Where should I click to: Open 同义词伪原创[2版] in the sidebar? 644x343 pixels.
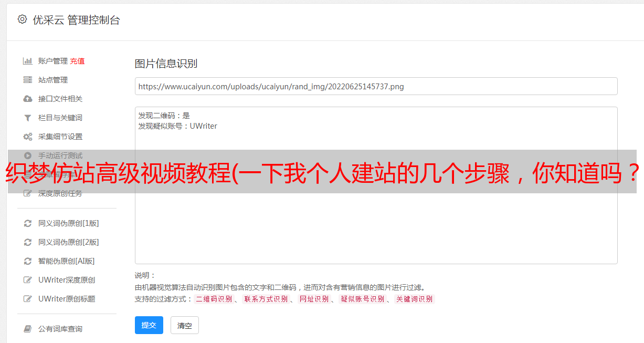coord(68,242)
